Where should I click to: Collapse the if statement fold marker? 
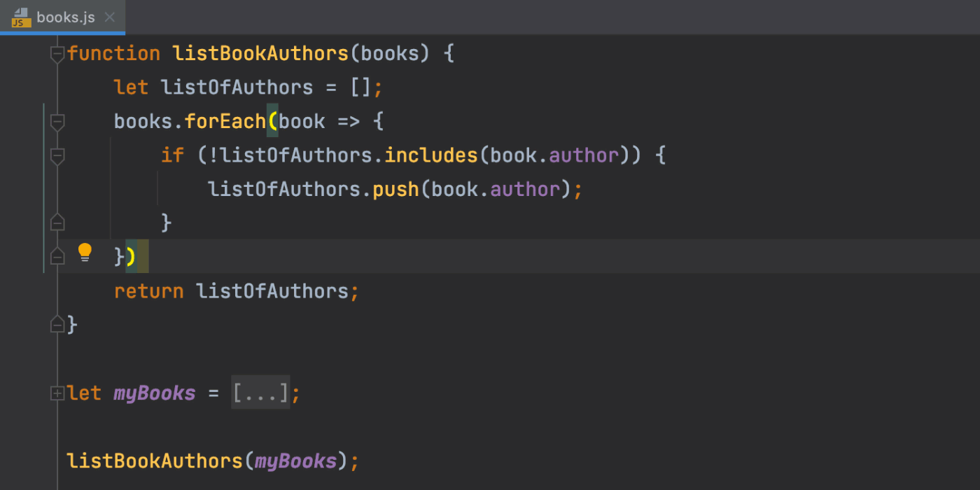coord(57,155)
